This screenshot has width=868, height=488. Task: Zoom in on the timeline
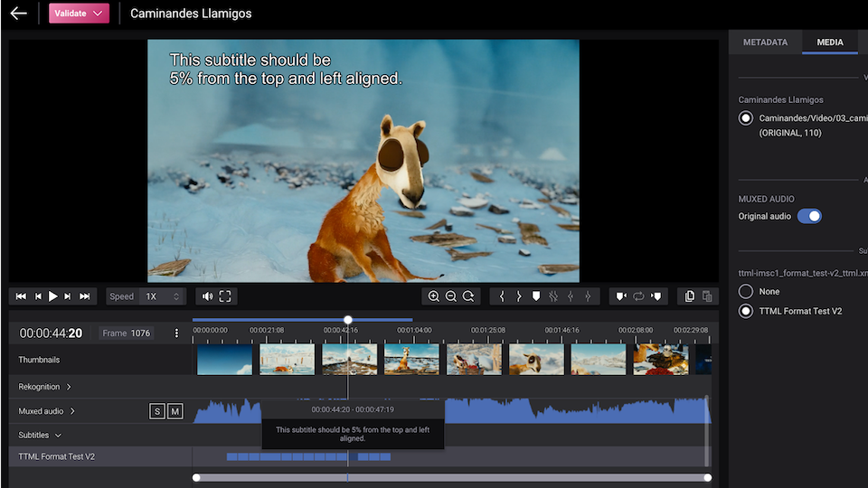pyautogui.click(x=433, y=296)
